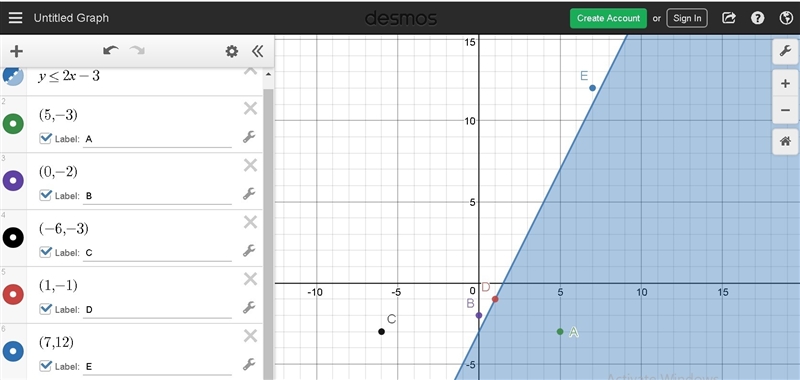The height and width of the screenshot is (380, 800).
Task: Uncheck the Label checkbox for point A
Action: 45,138
